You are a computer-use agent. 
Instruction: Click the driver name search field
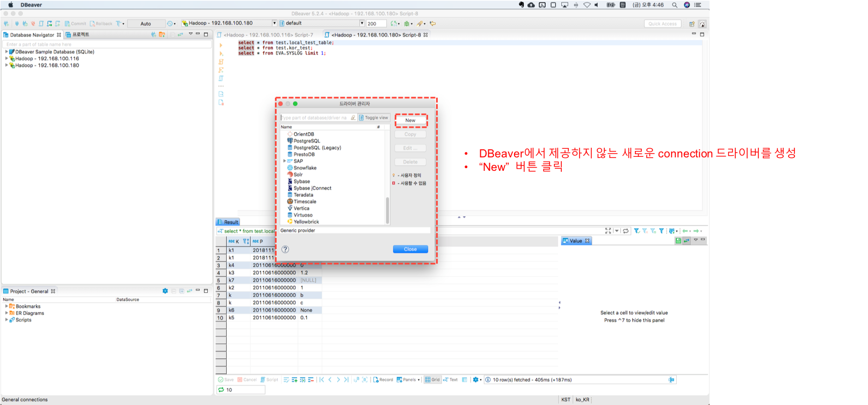tap(317, 118)
